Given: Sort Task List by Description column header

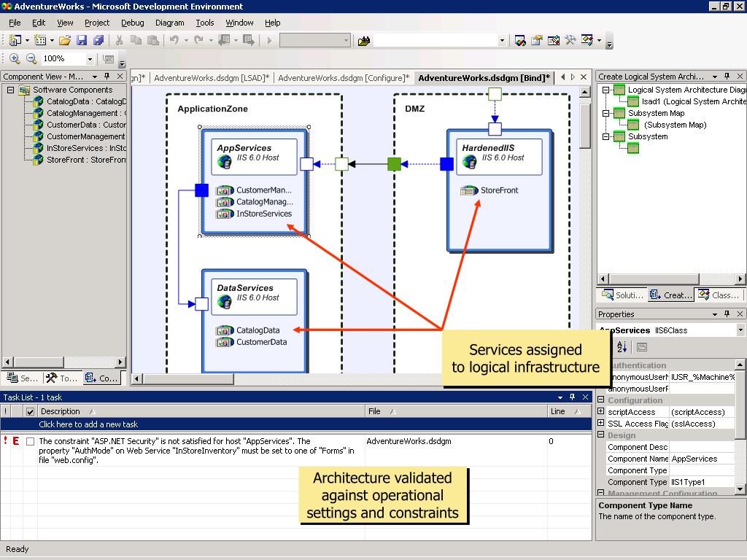Looking at the screenshot, I should click(203, 411).
